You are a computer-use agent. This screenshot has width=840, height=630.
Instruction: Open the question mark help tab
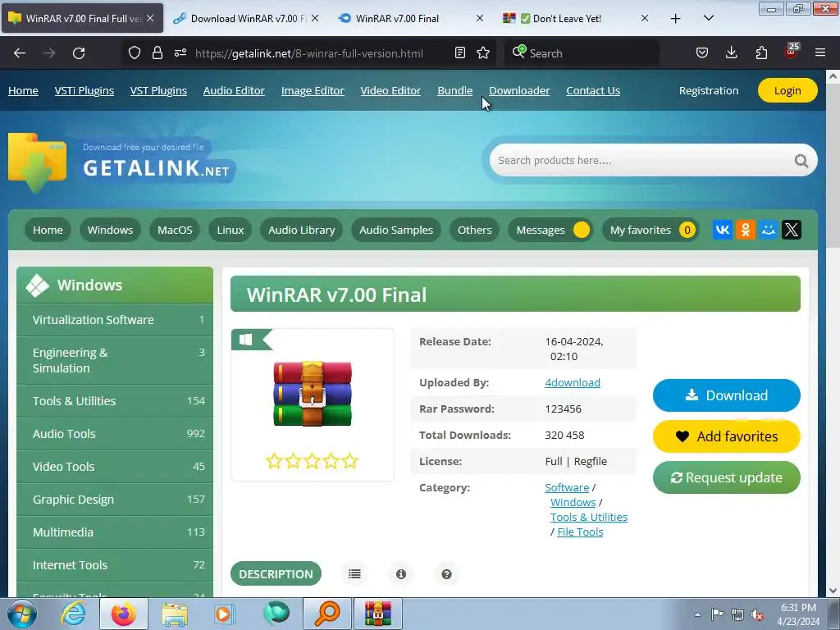tap(446, 573)
